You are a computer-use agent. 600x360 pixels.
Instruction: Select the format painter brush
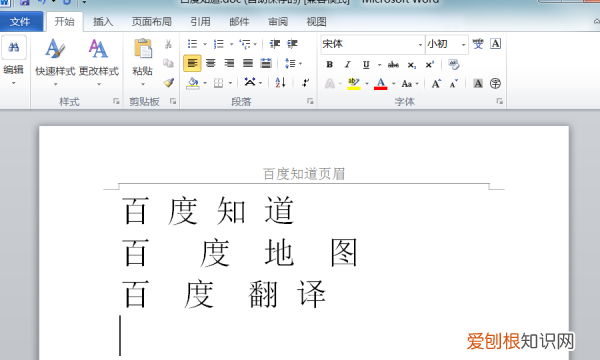coord(168,82)
